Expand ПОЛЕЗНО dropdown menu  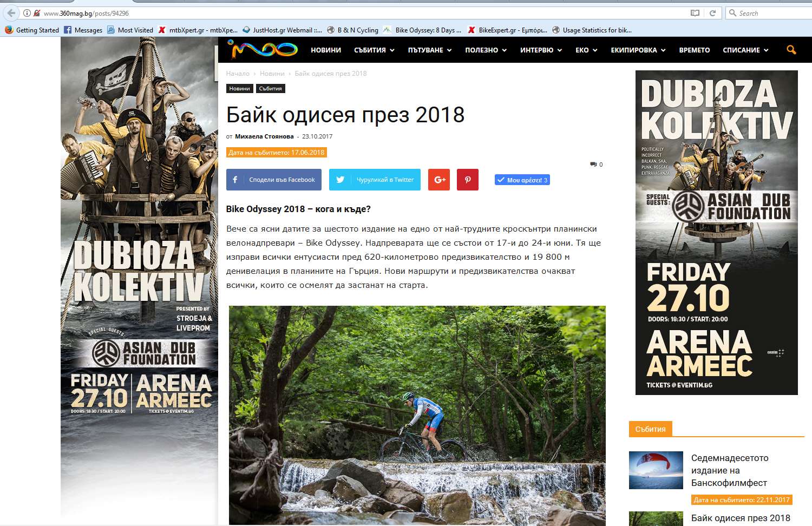(486, 50)
